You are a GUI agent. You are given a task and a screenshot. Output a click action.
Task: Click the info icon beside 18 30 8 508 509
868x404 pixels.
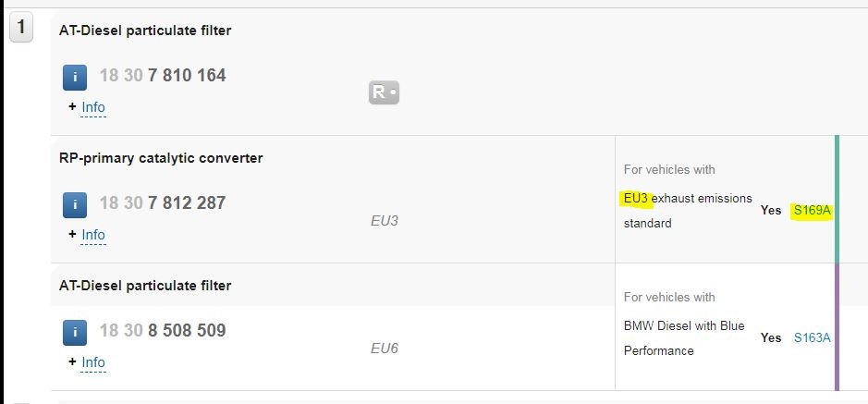click(75, 333)
